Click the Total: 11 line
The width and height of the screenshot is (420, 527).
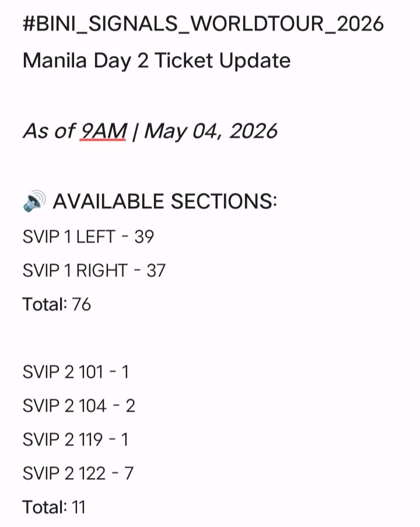54,507
